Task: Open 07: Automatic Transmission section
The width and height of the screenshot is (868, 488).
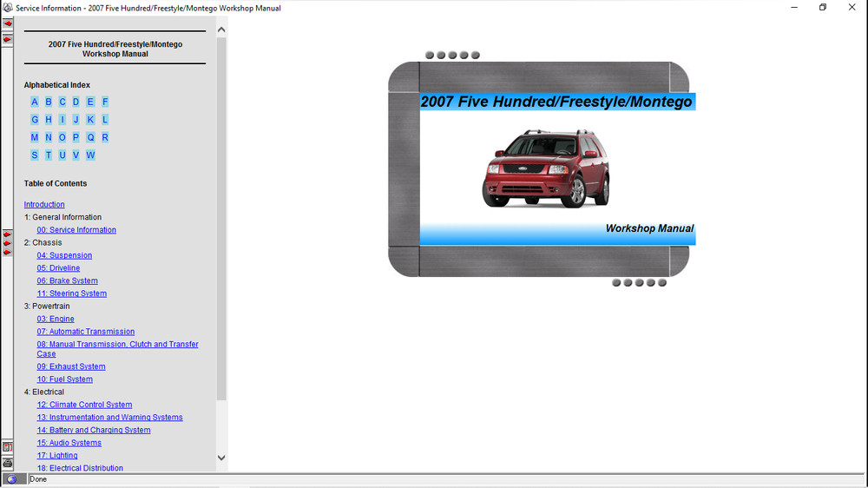Action: coord(86,332)
